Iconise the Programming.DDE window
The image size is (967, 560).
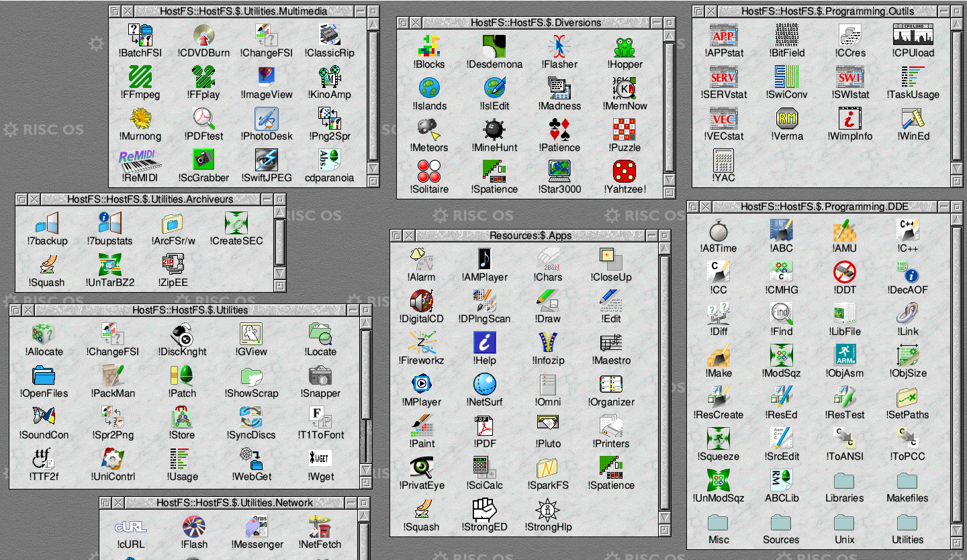(x=945, y=207)
